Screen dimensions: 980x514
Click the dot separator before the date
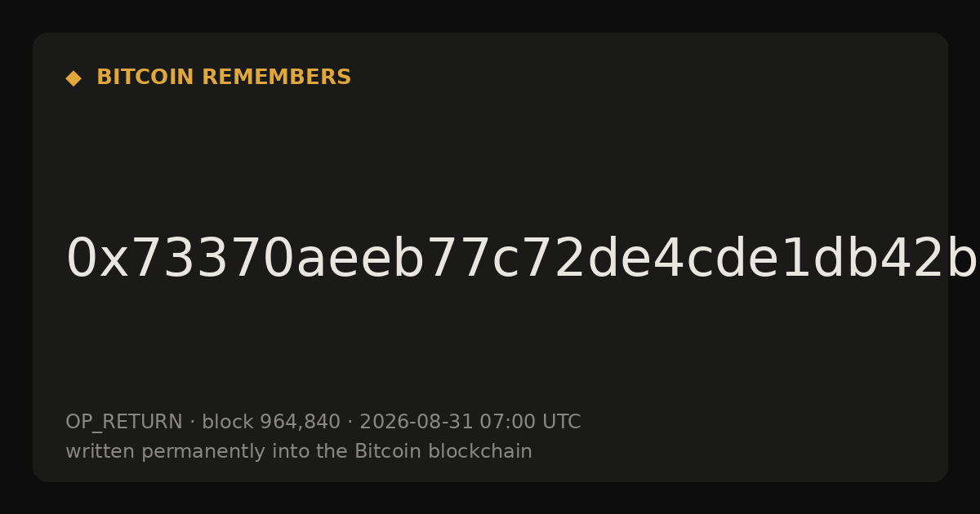(350, 423)
